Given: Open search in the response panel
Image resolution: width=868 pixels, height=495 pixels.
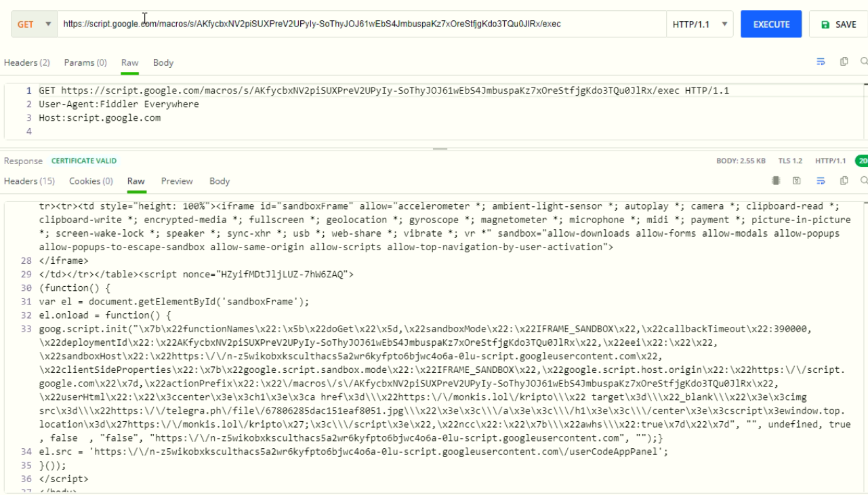Looking at the screenshot, I should coord(864,180).
